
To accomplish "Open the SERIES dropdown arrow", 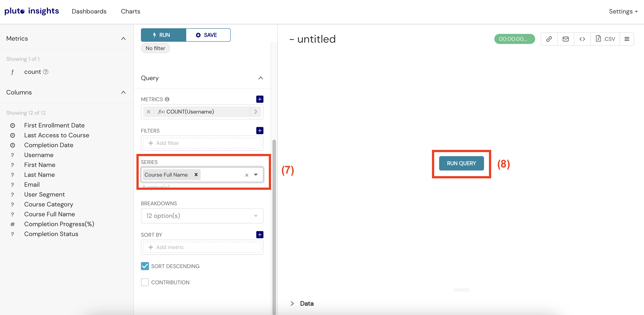I will click(256, 175).
